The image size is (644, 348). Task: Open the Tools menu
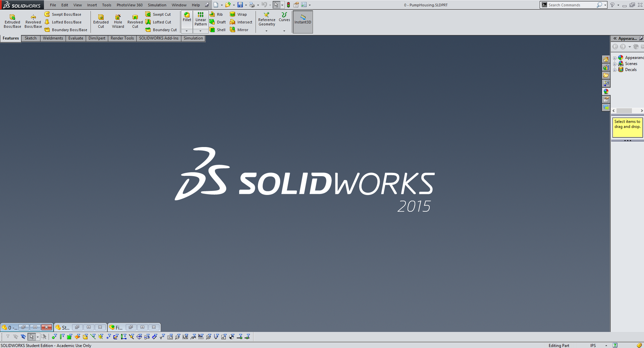107,5
